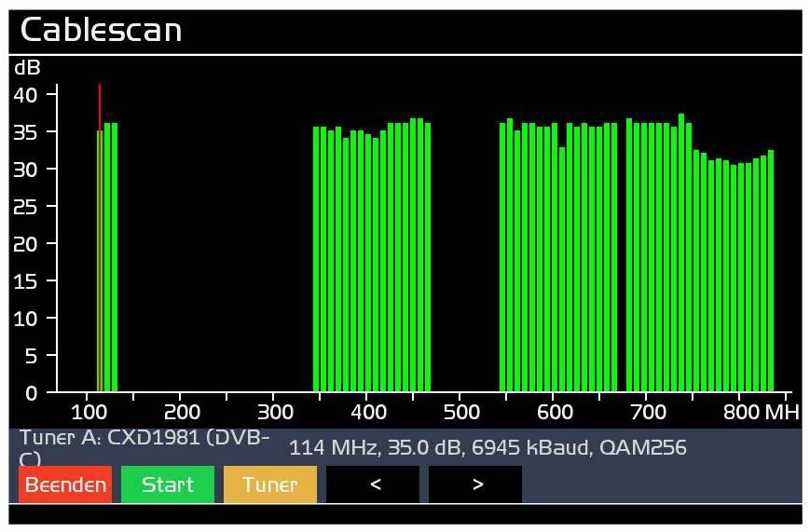Click the first bar of the group near 345 MHz

click(x=317, y=261)
